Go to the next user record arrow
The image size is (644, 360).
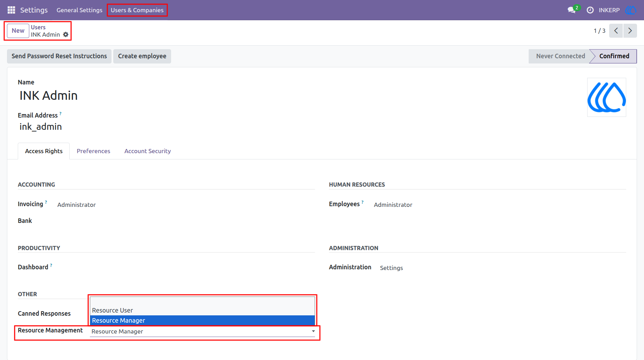tap(630, 31)
